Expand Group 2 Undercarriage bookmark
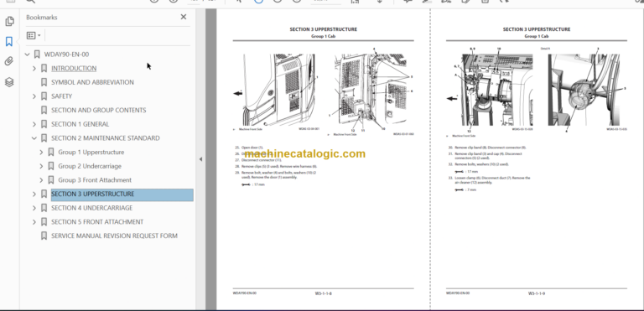 tap(41, 166)
